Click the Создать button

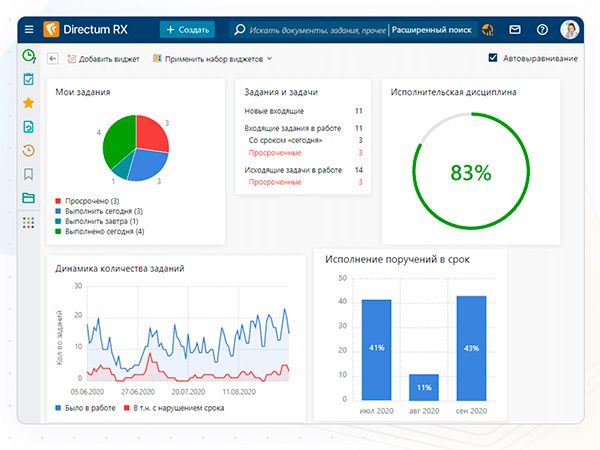click(x=187, y=29)
